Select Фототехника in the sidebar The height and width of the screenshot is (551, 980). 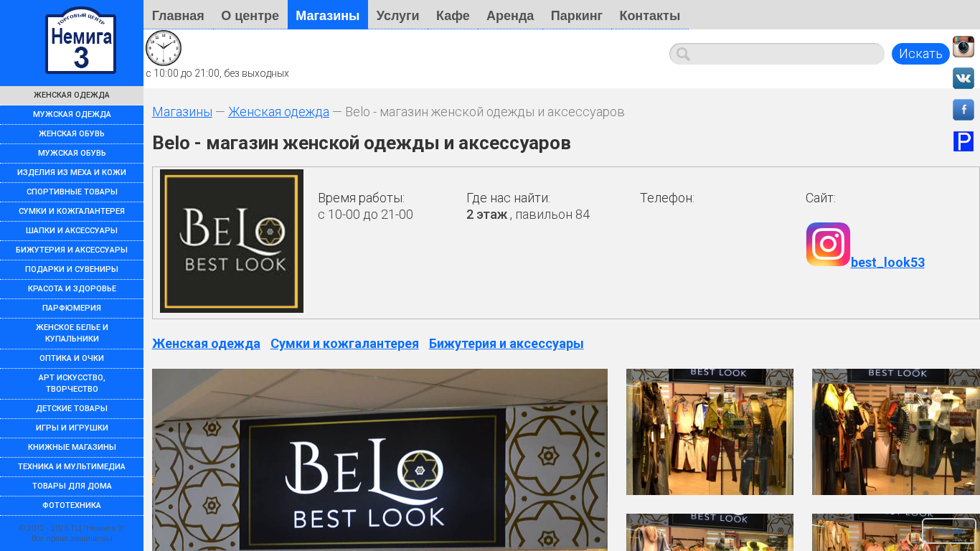point(72,506)
